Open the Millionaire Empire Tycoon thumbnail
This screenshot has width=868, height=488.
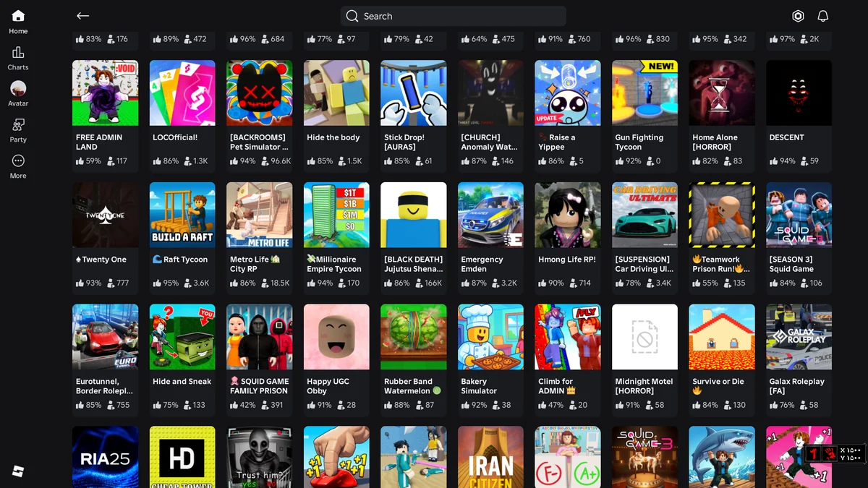coord(336,215)
